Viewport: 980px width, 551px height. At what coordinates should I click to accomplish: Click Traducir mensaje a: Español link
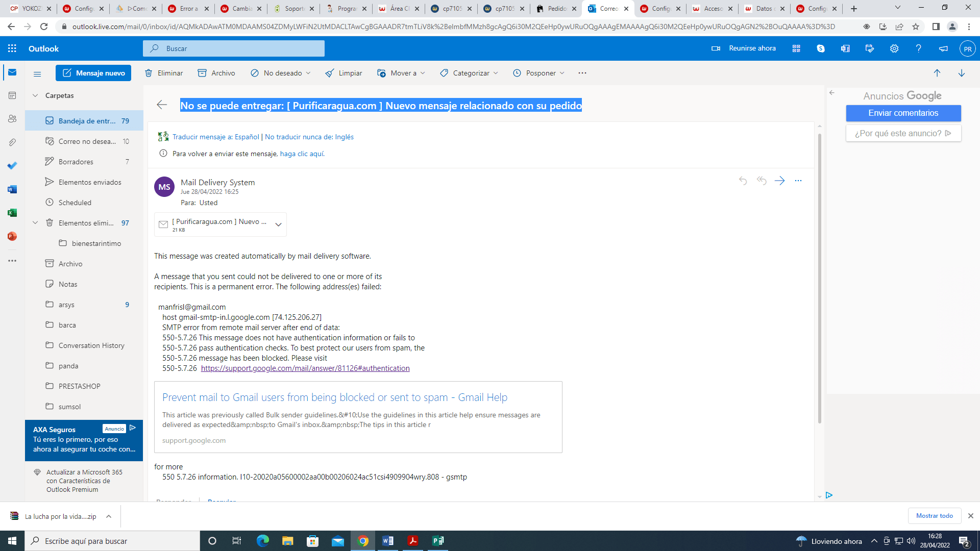tap(215, 137)
